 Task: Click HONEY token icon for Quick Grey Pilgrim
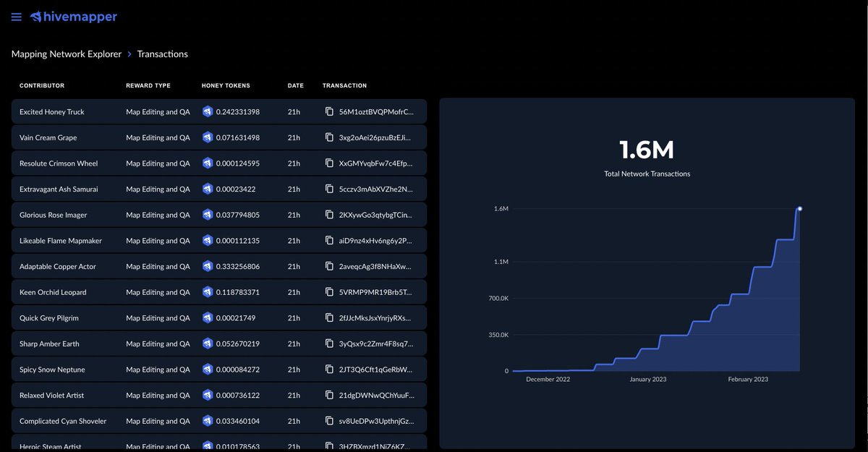point(206,317)
